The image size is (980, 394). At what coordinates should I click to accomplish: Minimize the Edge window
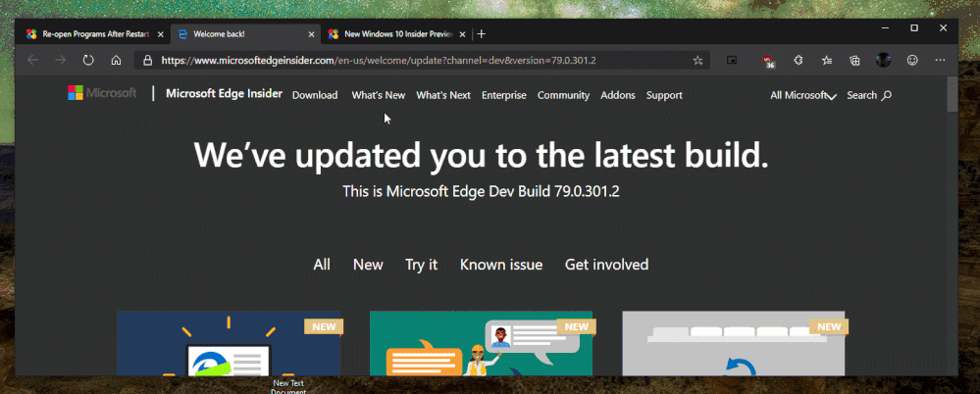coord(886,28)
